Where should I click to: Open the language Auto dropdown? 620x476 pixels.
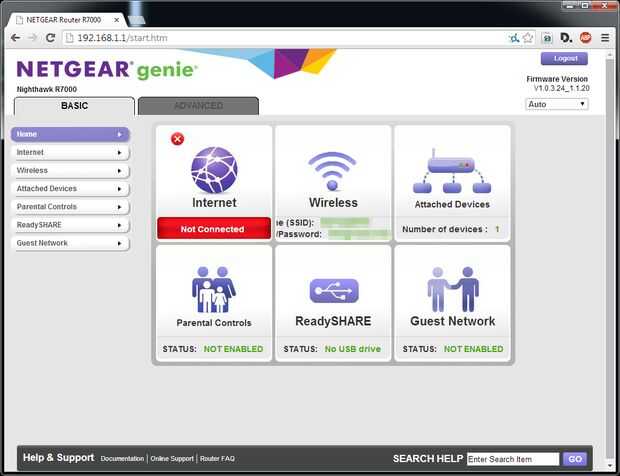click(557, 104)
